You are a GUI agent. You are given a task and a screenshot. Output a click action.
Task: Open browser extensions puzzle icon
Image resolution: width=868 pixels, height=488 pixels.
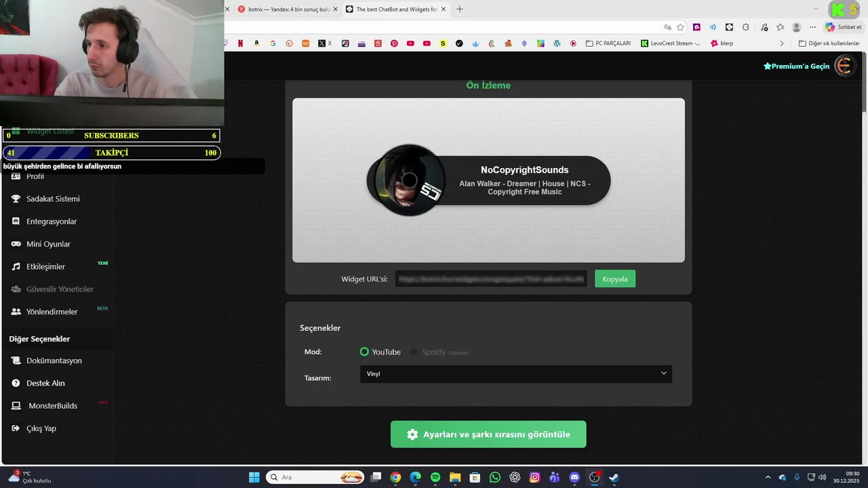[745, 27]
